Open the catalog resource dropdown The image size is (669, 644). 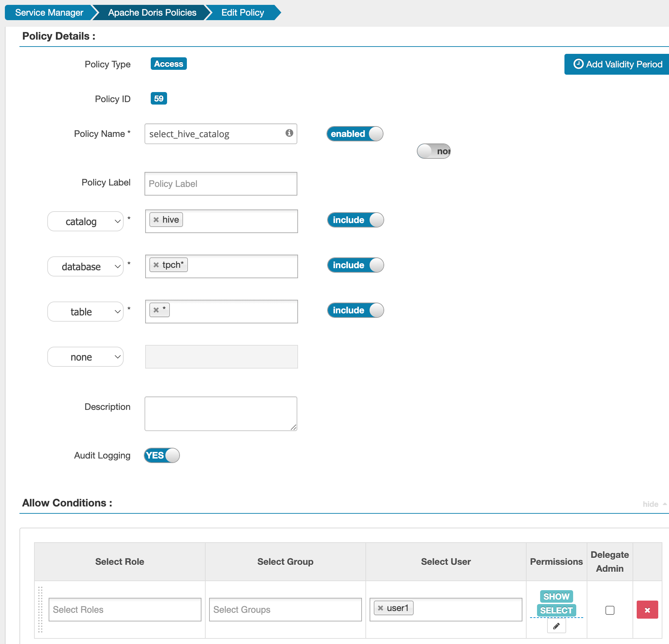85,222
